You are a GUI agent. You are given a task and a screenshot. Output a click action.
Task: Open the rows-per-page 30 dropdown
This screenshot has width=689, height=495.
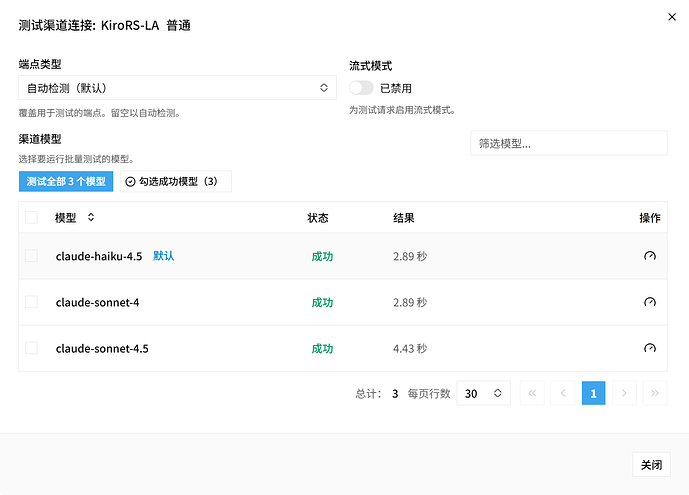[483, 393]
